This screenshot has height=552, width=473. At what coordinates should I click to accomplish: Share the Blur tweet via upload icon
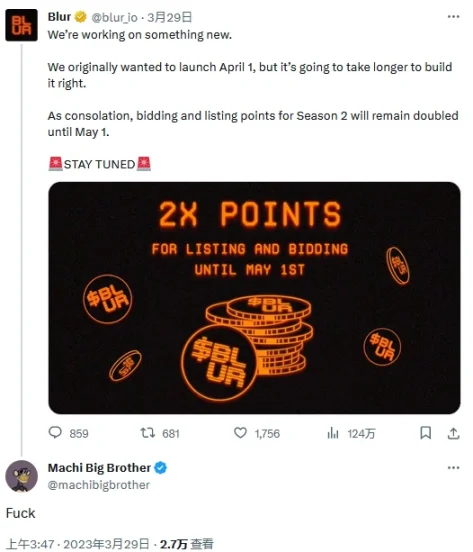[454, 433]
